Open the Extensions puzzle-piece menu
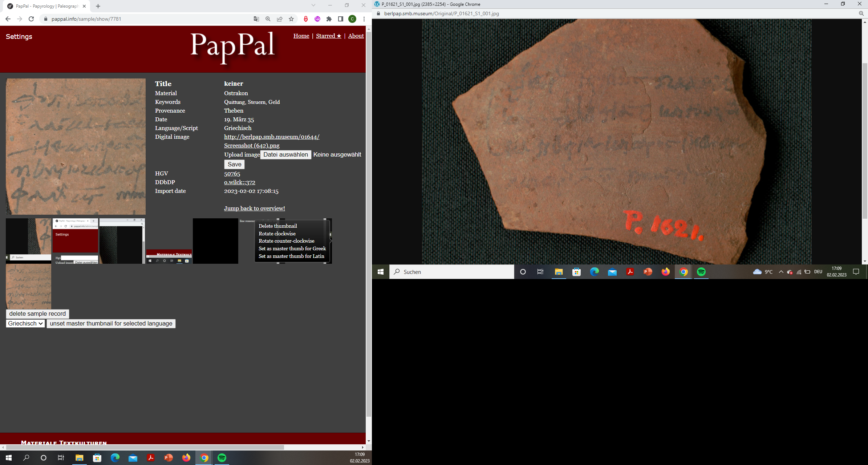This screenshot has width=868, height=465. [329, 19]
